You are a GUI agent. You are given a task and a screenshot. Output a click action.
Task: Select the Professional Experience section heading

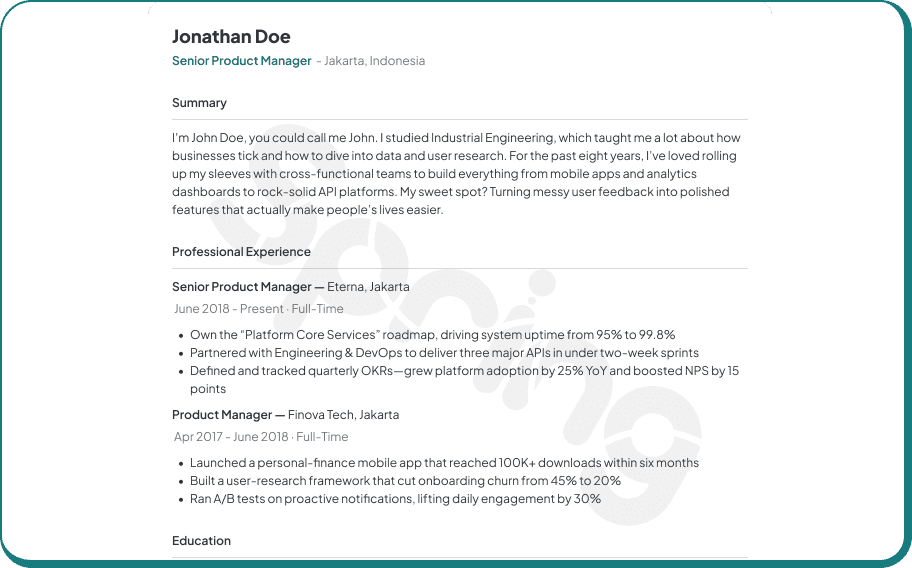tap(241, 252)
